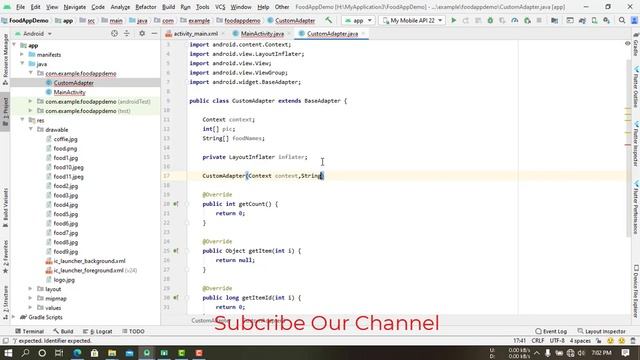
Task: Open the Event Log
Action: (551, 331)
